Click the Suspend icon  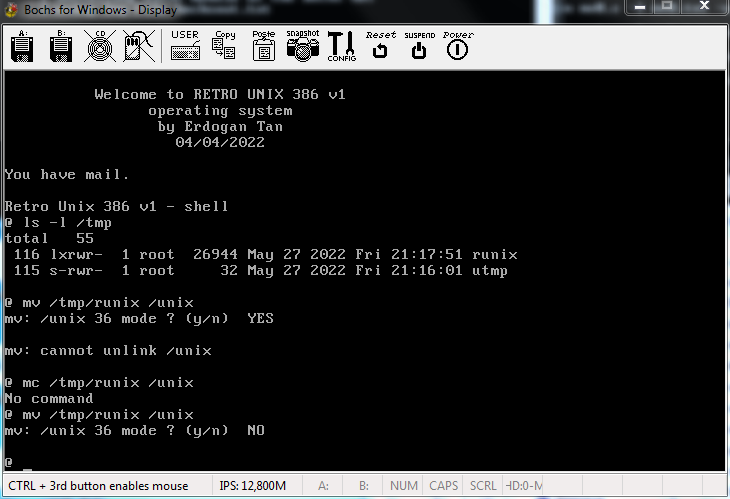click(419, 46)
